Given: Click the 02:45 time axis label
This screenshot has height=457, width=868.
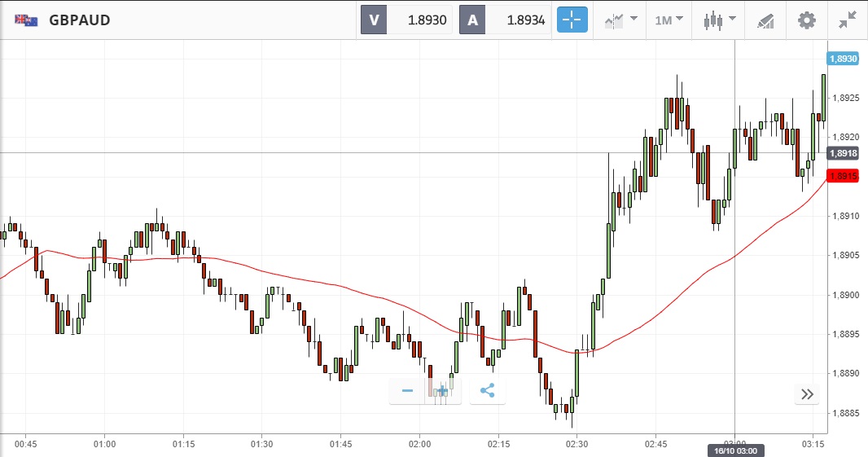Looking at the screenshot, I should [x=656, y=444].
